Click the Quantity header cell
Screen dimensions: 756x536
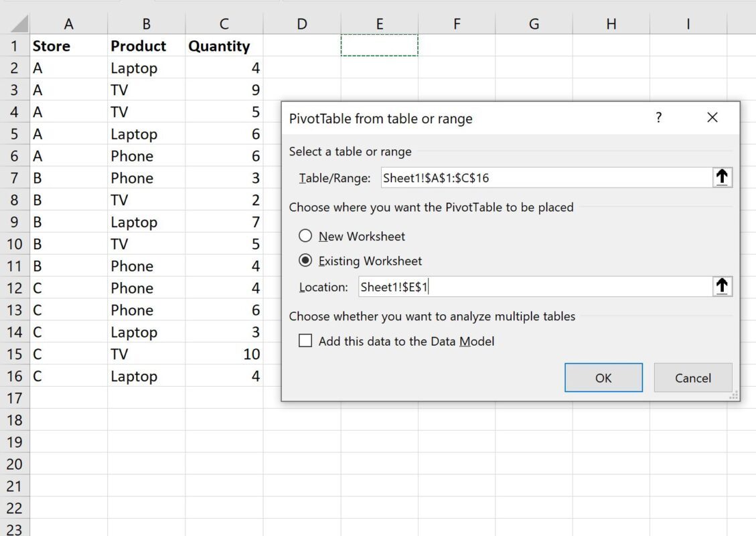(x=224, y=46)
